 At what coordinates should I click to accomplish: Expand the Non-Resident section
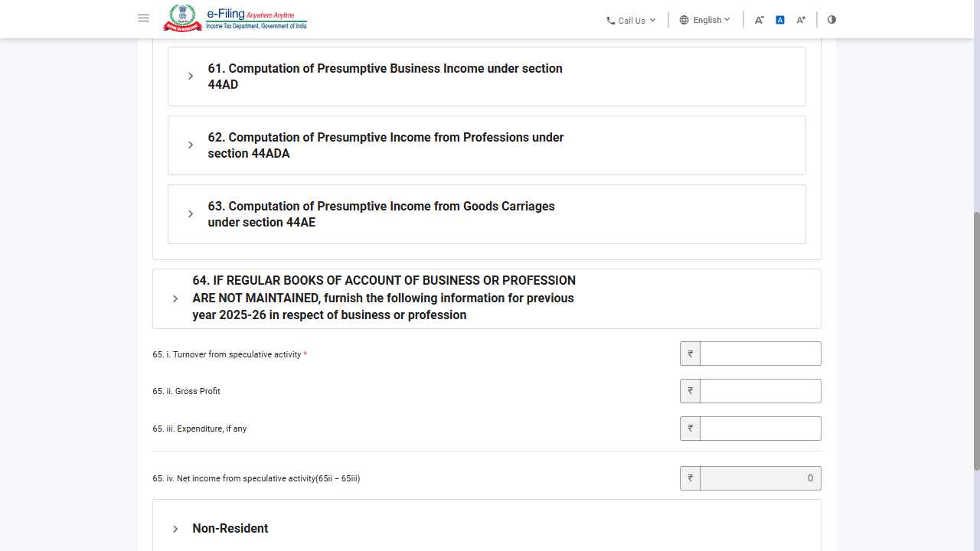tap(487, 528)
